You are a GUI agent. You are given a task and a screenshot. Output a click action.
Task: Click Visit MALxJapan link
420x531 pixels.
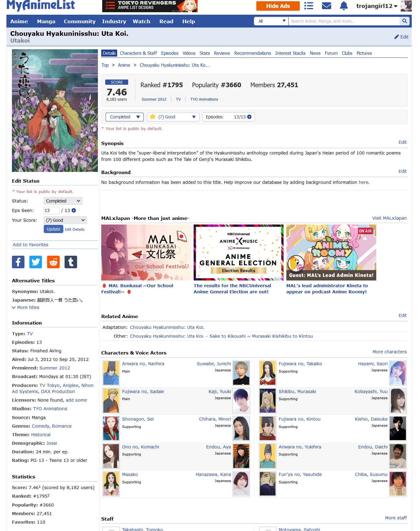389,218
